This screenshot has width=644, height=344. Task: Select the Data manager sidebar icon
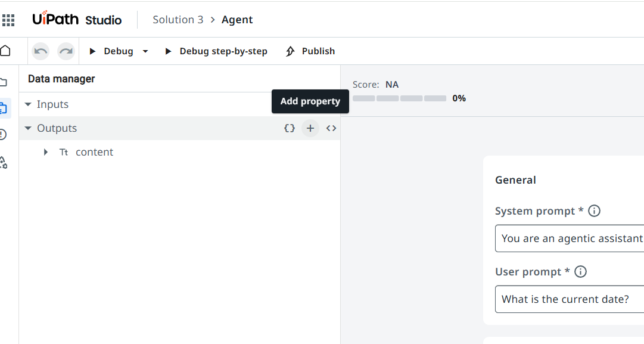[4, 109]
